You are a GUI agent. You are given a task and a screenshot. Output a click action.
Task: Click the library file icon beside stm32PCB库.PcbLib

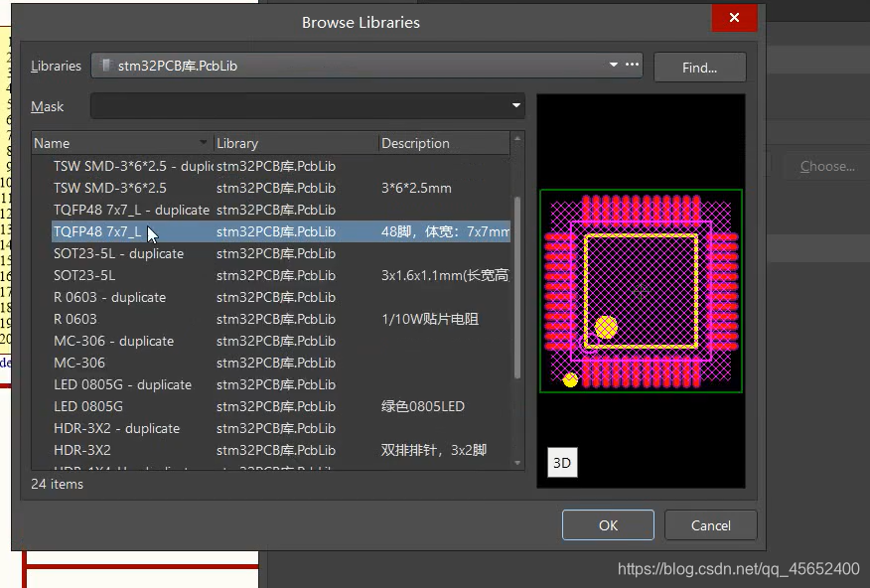point(106,67)
